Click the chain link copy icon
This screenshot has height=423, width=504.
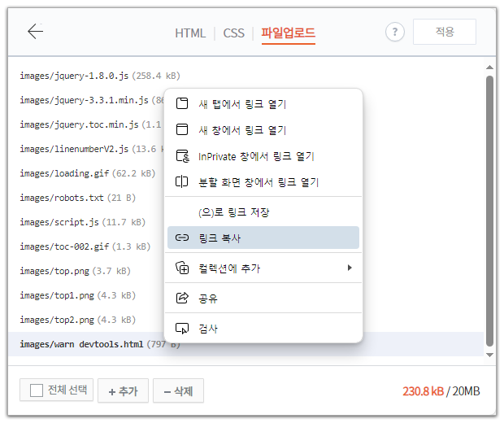tap(182, 238)
